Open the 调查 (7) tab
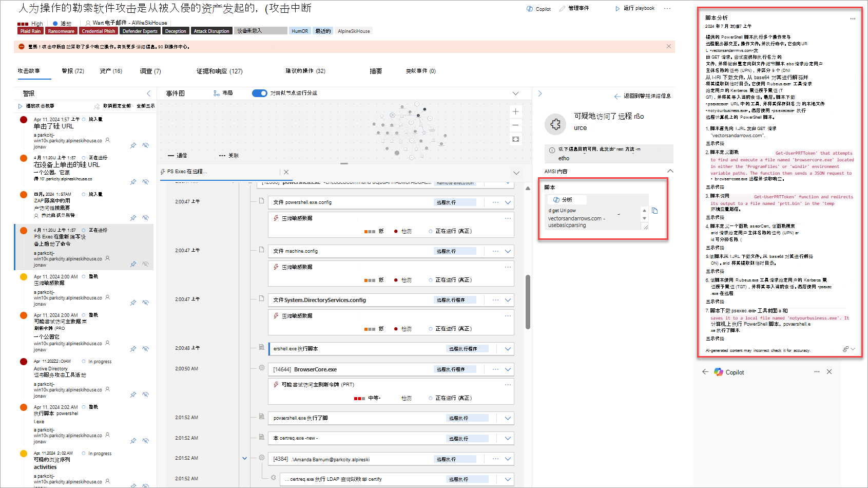The image size is (868, 488). tap(150, 71)
